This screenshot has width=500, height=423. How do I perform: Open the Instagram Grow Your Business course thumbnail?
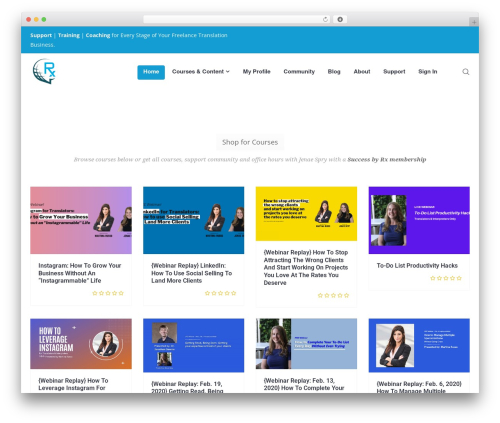click(81, 220)
